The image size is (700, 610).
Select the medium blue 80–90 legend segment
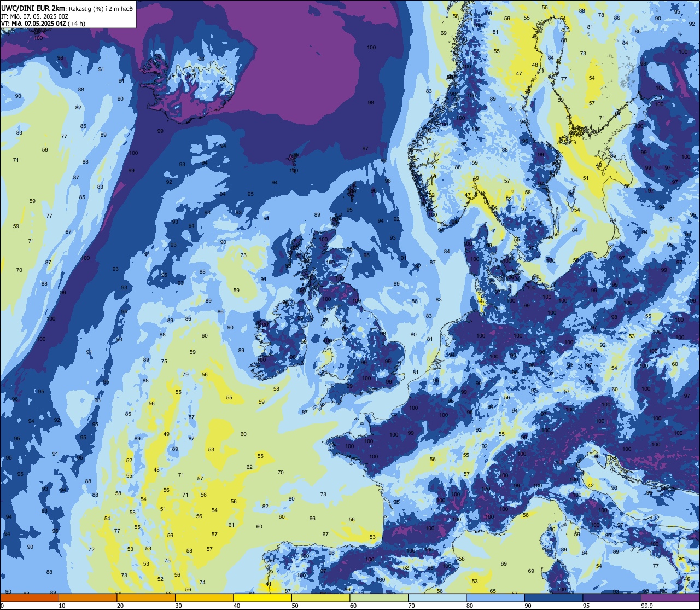[x=495, y=598]
